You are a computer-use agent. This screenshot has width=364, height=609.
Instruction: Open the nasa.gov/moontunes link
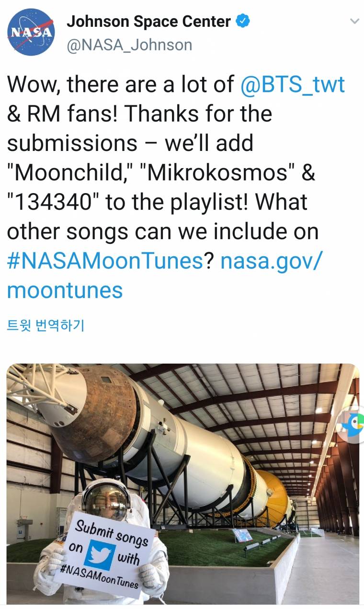tap(271, 261)
